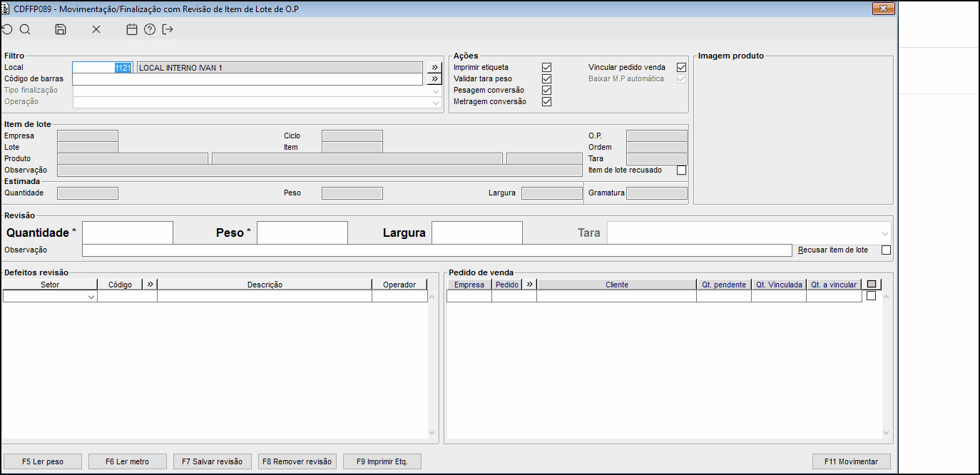Click the Descrição cell in Defeitos revisão row
Screen dimensions: 980x475
tap(265, 296)
